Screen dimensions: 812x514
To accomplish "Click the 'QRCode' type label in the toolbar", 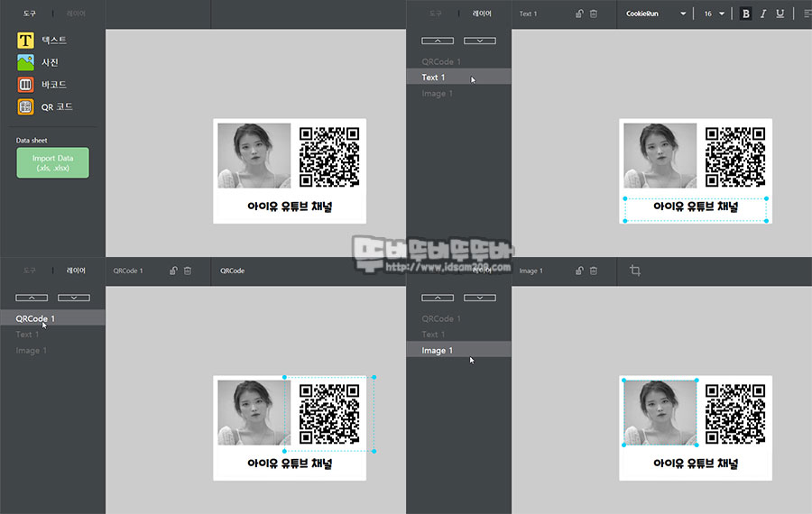I will [x=232, y=271].
